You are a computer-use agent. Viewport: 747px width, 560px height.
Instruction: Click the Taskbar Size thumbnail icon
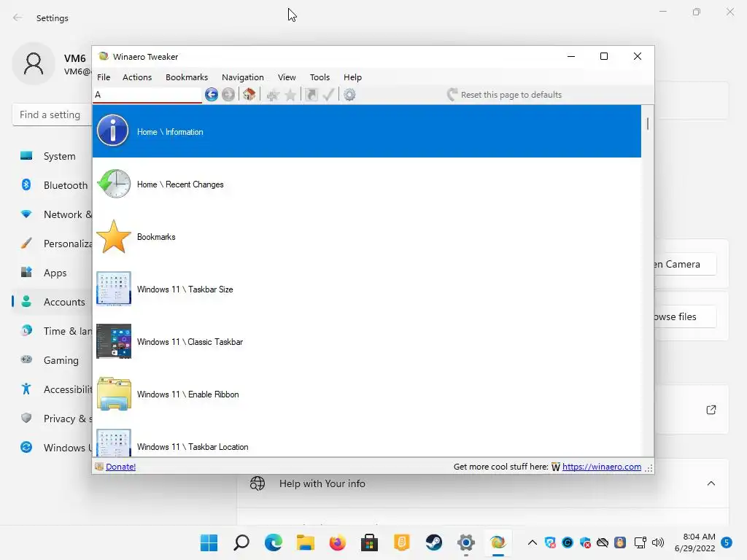(x=114, y=288)
